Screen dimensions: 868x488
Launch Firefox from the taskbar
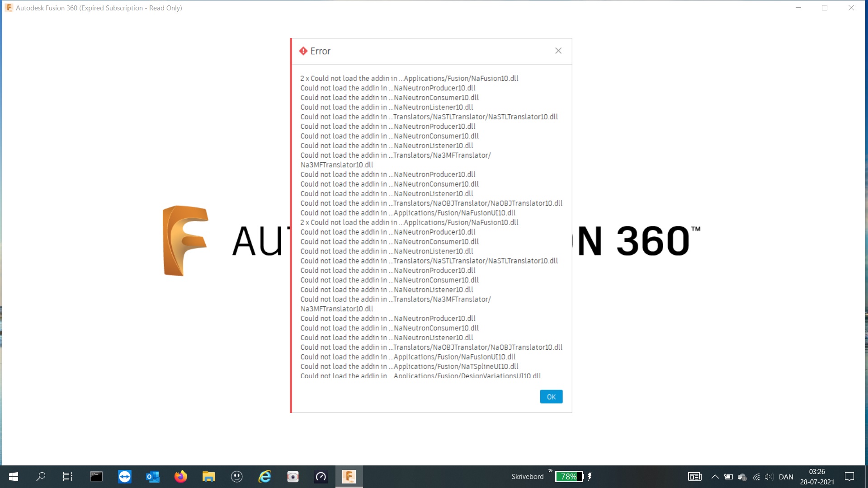(181, 477)
